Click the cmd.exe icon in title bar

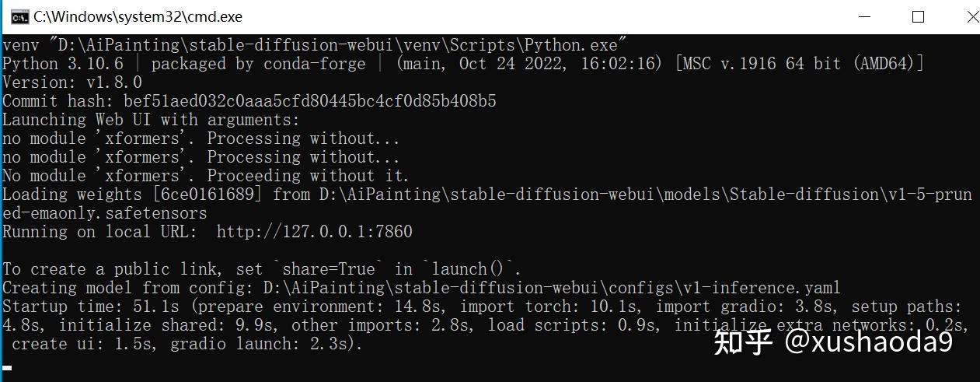[x=21, y=16]
